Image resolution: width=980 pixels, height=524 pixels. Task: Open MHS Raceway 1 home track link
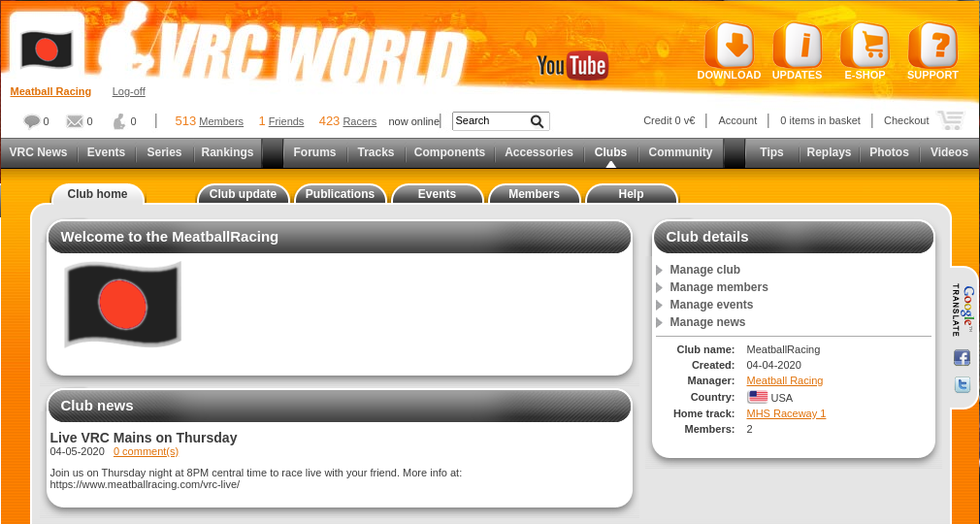(786, 414)
